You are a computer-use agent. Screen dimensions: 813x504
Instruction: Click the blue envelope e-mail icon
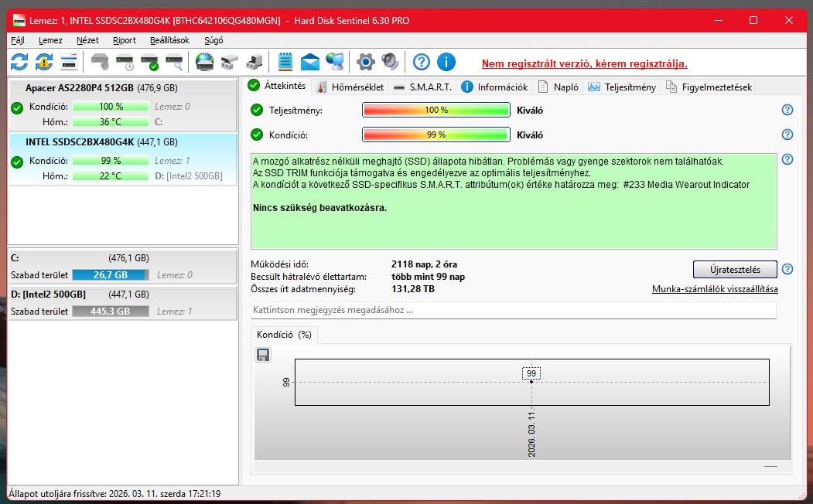pos(310,62)
